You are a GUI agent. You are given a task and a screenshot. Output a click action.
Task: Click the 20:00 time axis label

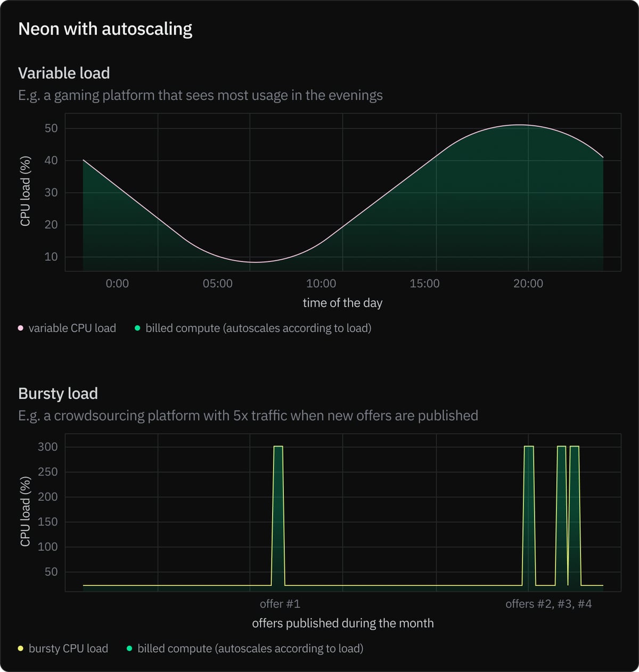(528, 283)
